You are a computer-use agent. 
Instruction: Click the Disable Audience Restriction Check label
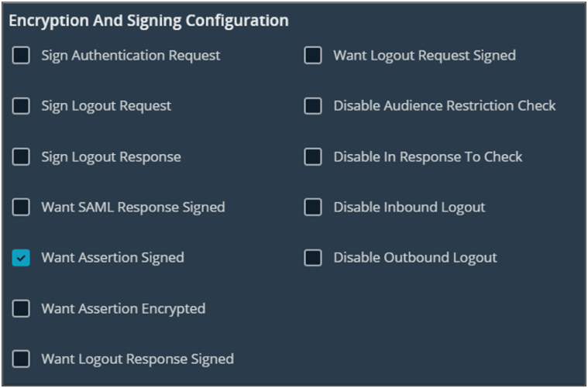444,106
